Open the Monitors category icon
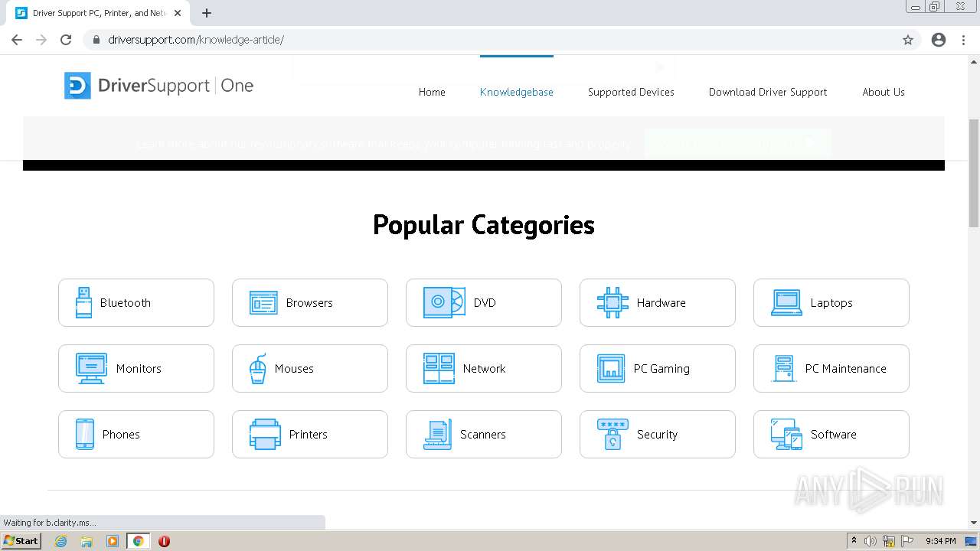This screenshot has height=551, width=980. [x=91, y=368]
